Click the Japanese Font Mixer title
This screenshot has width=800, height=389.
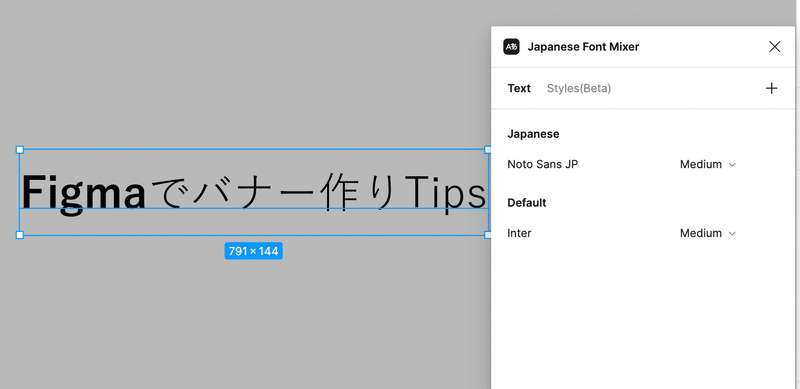coord(583,47)
